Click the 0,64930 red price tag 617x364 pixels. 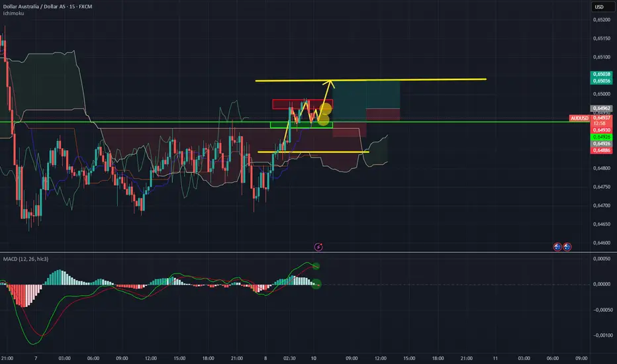601,130
